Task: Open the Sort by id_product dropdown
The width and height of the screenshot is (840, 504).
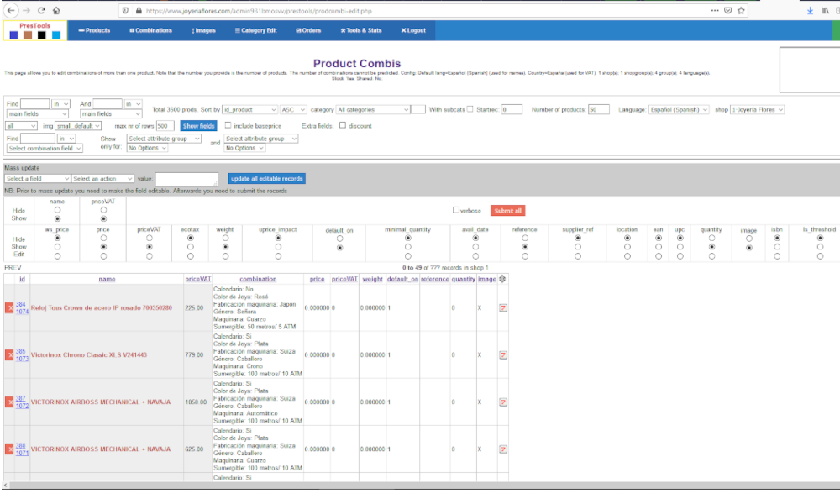Action: [x=249, y=109]
